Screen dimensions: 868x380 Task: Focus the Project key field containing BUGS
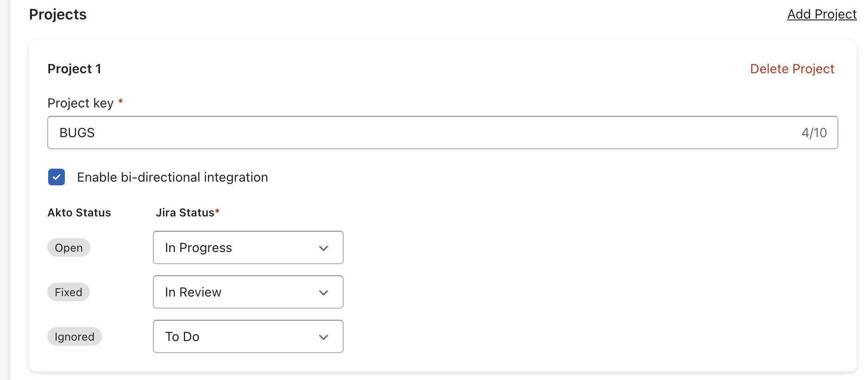point(417,133)
